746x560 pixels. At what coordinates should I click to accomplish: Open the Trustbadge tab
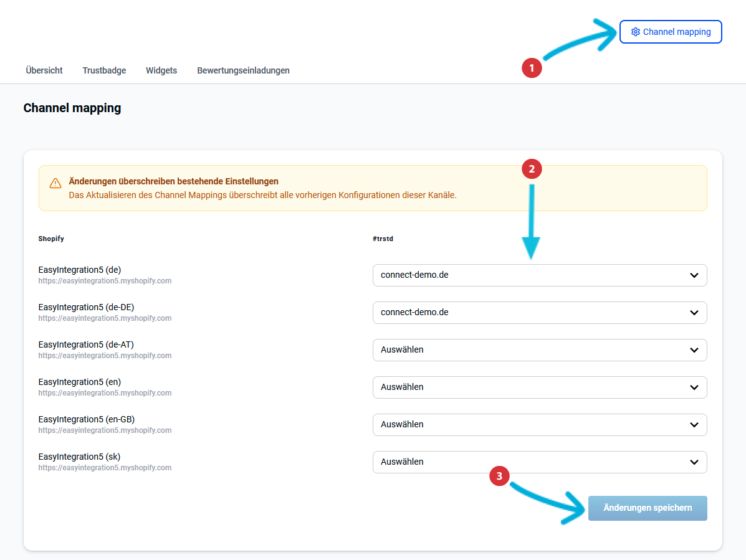coord(104,70)
